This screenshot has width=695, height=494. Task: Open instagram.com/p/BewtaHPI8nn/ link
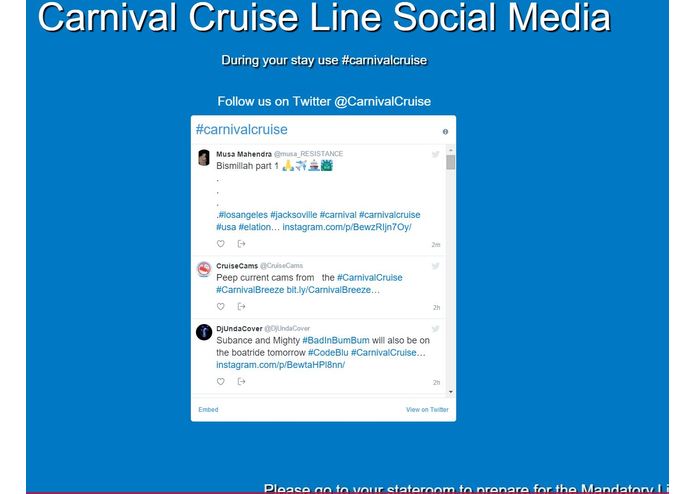point(281,365)
